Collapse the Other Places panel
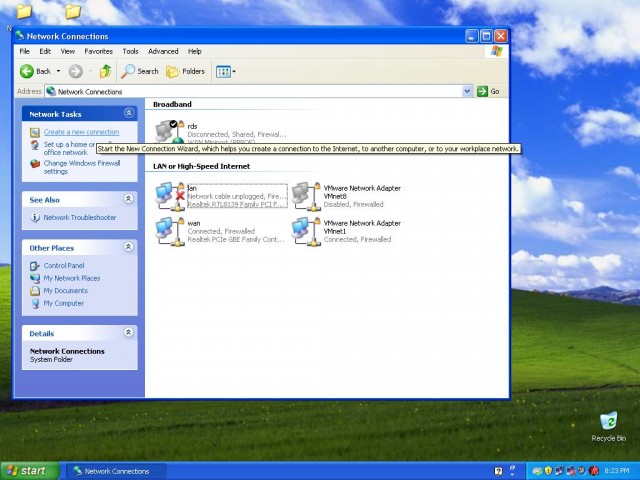This screenshot has height=480, width=640. tap(129, 247)
